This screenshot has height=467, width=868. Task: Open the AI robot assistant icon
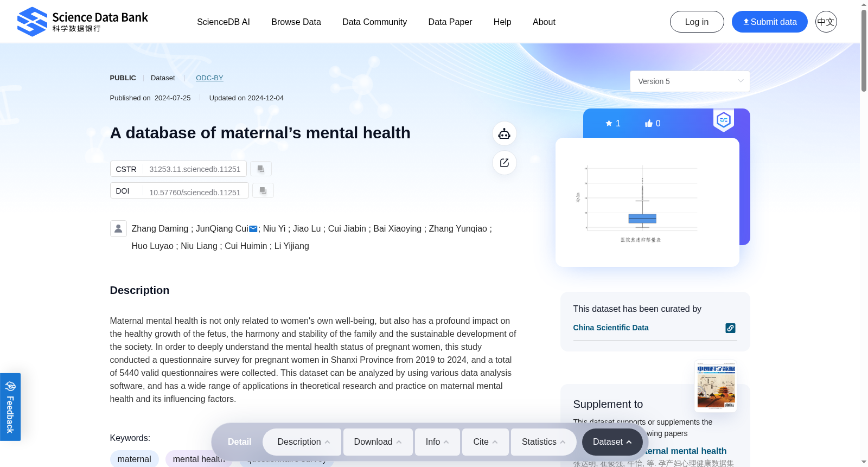[505, 133]
